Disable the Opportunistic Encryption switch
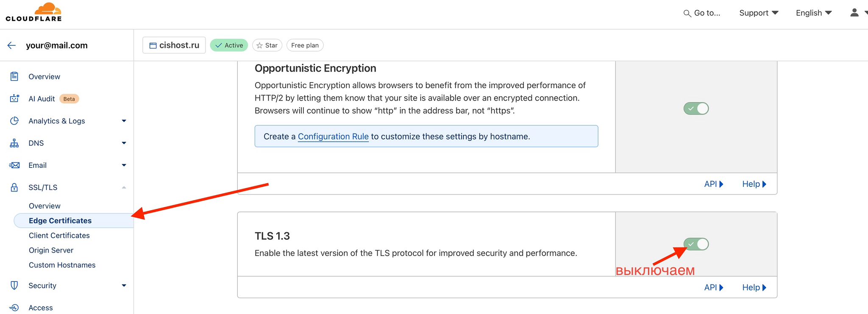Viewport: 868px width, 314px height. tap(696, 108)
